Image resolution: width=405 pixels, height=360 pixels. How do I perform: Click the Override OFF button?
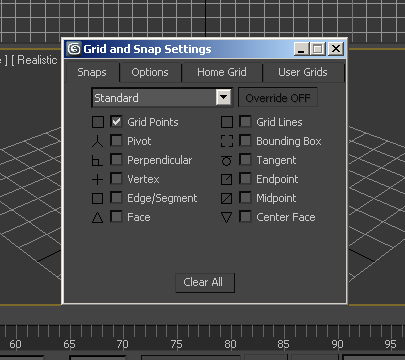278,98
